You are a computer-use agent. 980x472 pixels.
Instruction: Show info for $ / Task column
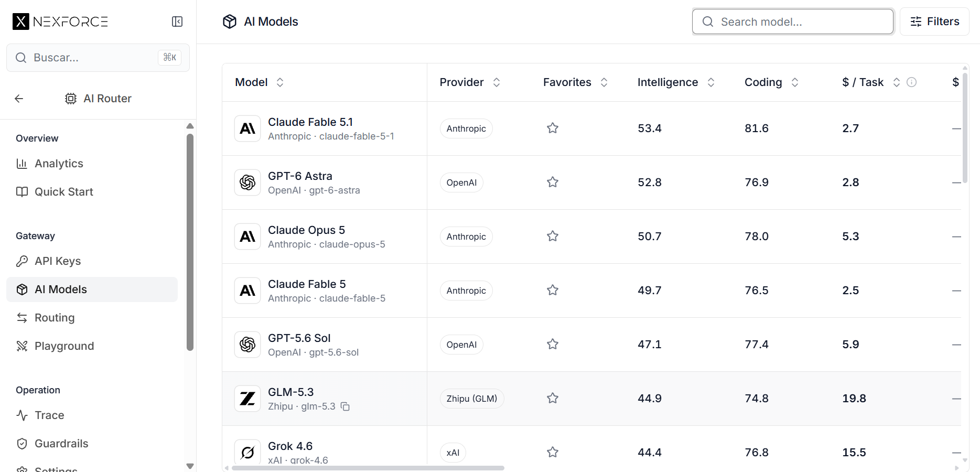coord(912,82)
